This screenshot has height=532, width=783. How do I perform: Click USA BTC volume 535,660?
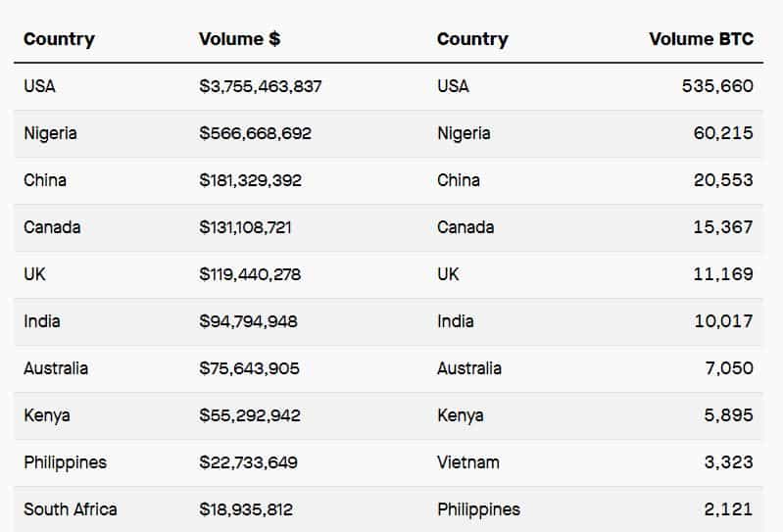coord(717,86)
